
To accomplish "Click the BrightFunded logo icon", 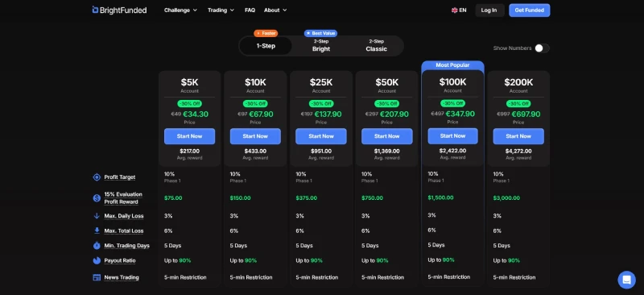I will 95,10.
